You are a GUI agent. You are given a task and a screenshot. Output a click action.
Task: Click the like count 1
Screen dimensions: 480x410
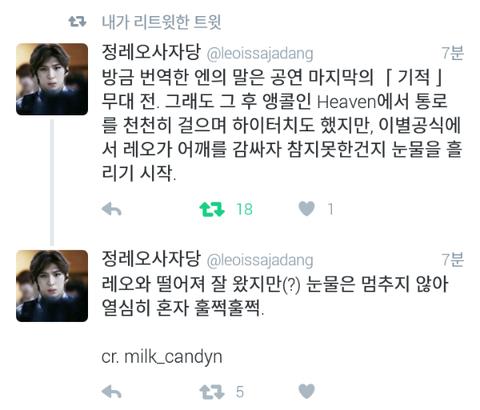[x=330, y=209]
